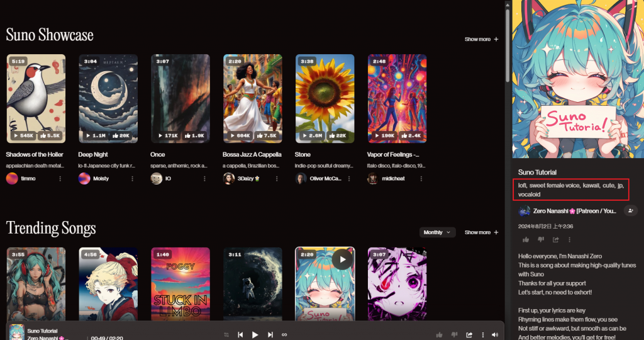
Task: Click the 545K play count badge
Action: tap(23, 135)
